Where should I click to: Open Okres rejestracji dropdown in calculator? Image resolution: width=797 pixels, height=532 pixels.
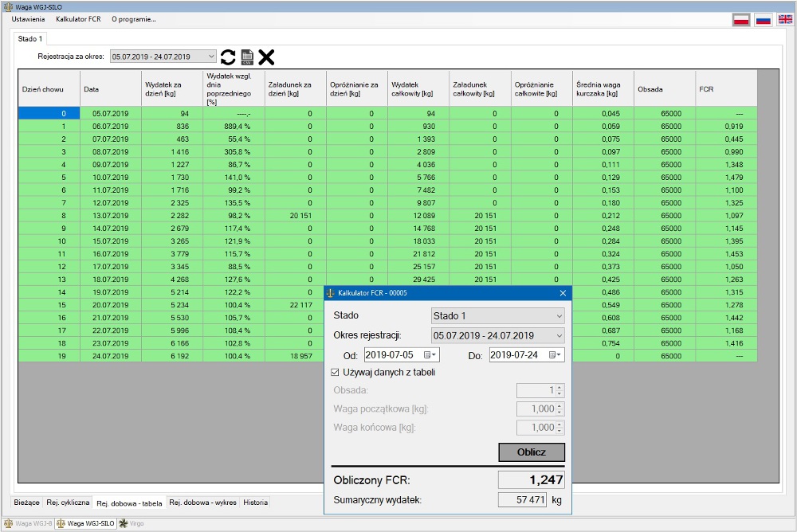pyautogui.click(x=558, y=335)
